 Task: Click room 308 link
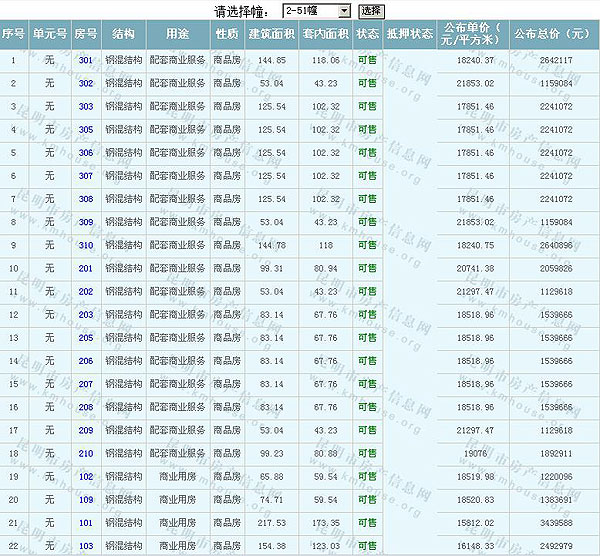tap(86, 199)
